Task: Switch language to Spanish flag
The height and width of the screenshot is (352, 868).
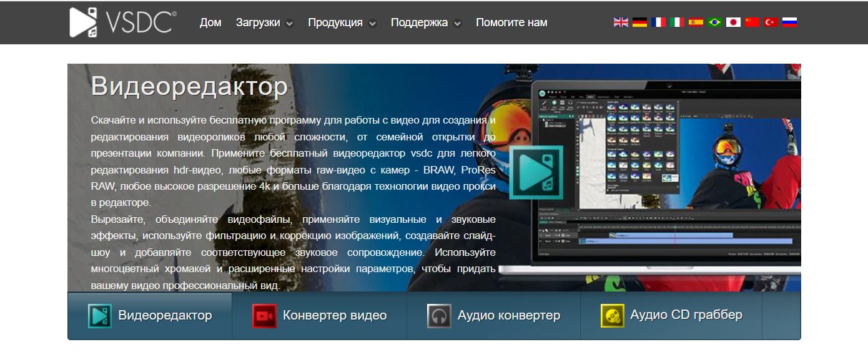Action: click(696, 22)
